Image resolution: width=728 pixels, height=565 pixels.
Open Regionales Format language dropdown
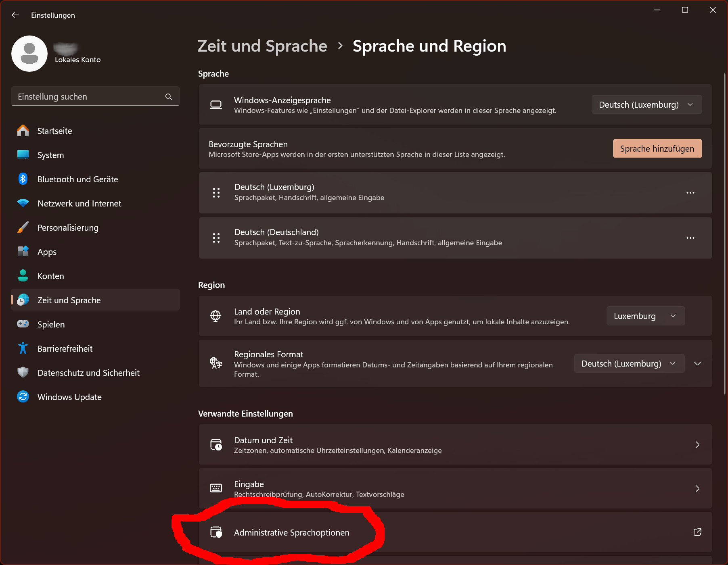[x=629, y=364]
